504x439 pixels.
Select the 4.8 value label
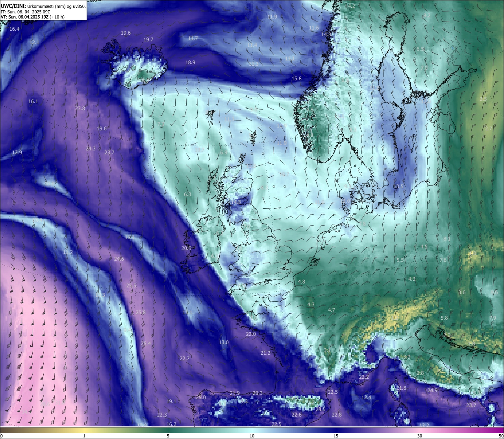click(x=302, y=282)
